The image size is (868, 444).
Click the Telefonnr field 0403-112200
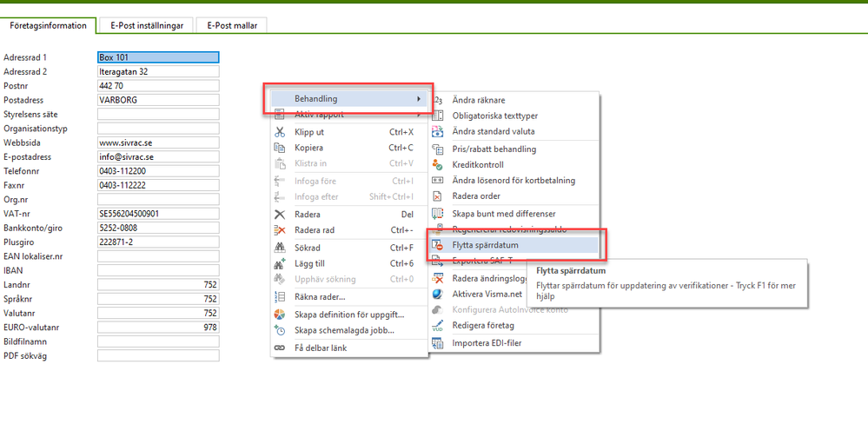158,171
